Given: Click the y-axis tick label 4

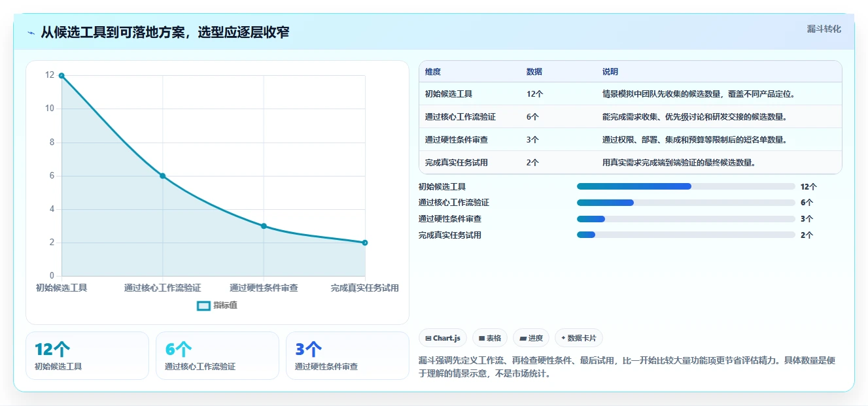Looking at the screenshot, I should [52, 209].
